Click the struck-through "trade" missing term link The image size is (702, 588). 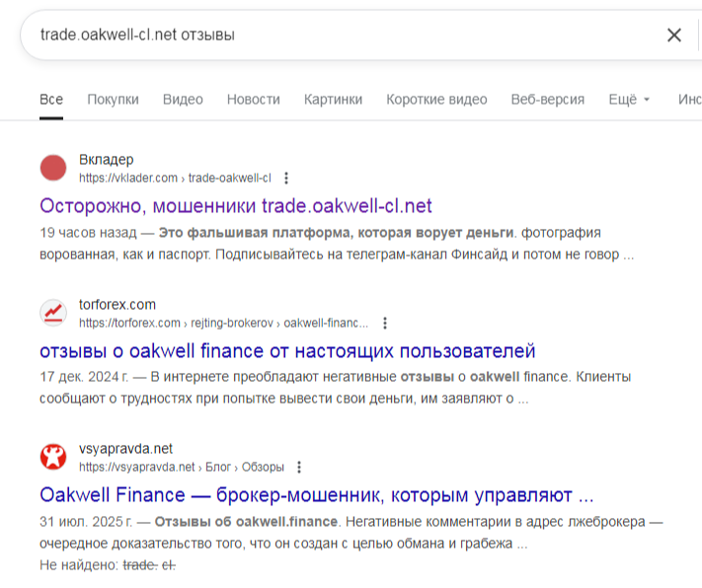(138, 565)
